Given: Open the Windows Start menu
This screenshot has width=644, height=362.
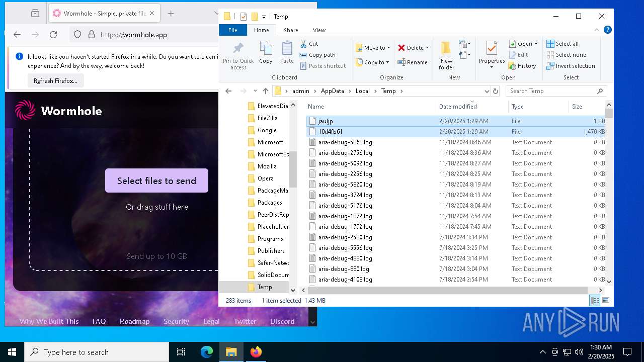Looking at the screenshot, I should 12,352.
